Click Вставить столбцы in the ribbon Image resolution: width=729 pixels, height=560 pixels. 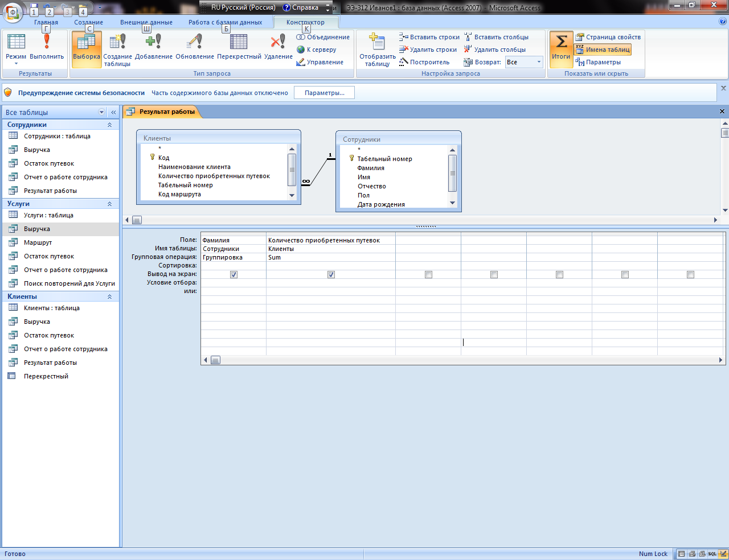click(496, 37)
